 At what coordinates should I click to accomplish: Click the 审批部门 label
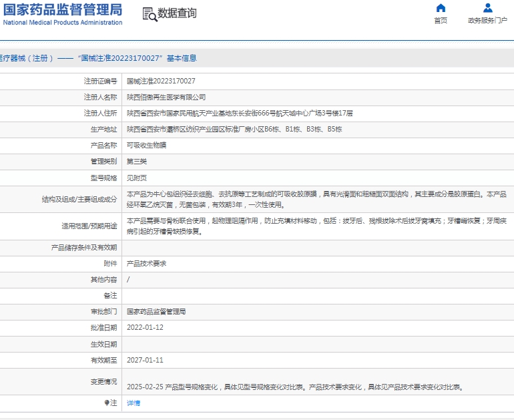click(x=103, y=311)
